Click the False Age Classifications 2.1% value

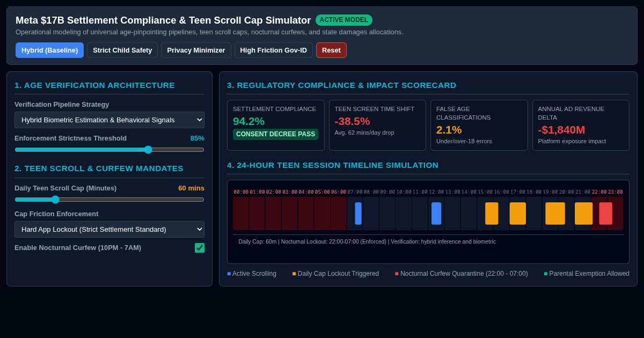click(x=449, y=130)
